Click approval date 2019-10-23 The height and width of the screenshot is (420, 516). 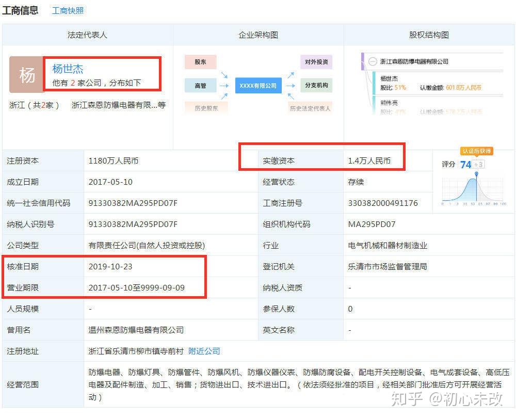(110, 267)
